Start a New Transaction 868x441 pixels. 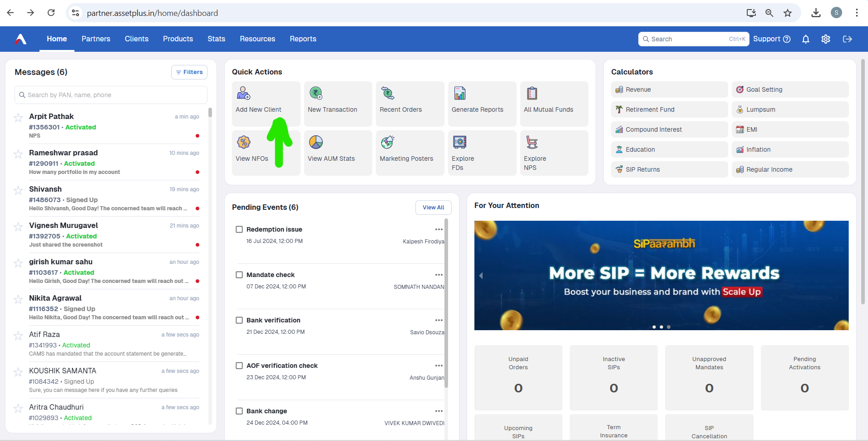click(x=338, y=104)
